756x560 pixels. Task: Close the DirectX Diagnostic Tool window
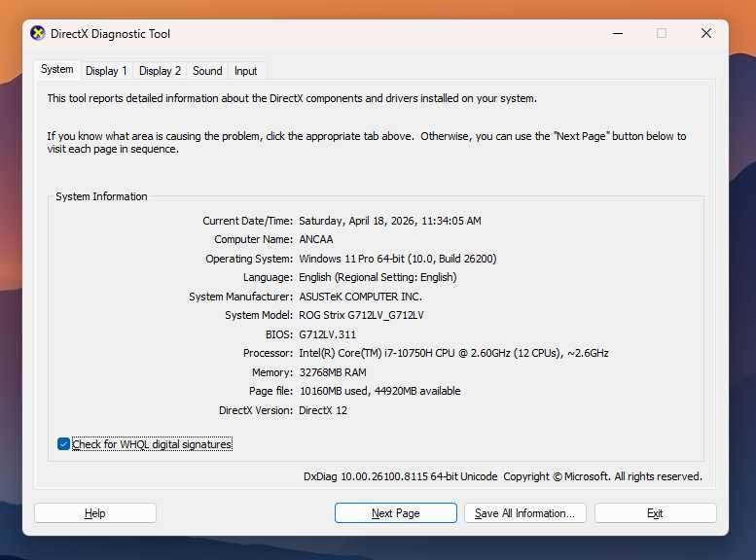click(x=705, y=33)
